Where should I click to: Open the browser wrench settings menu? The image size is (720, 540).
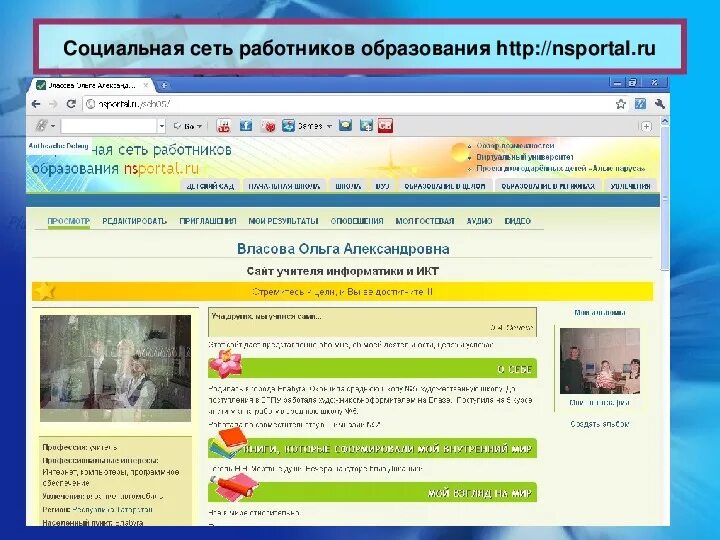click(660, 104)
